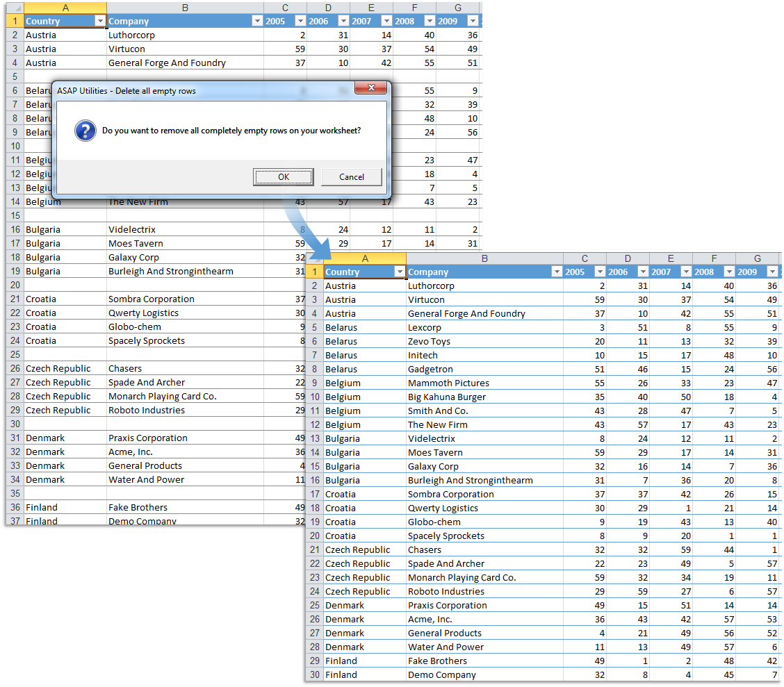
Task: Click the Sombra Corporation cell in the top sheet
Action: pyautogui.click(x=185, y=299)
